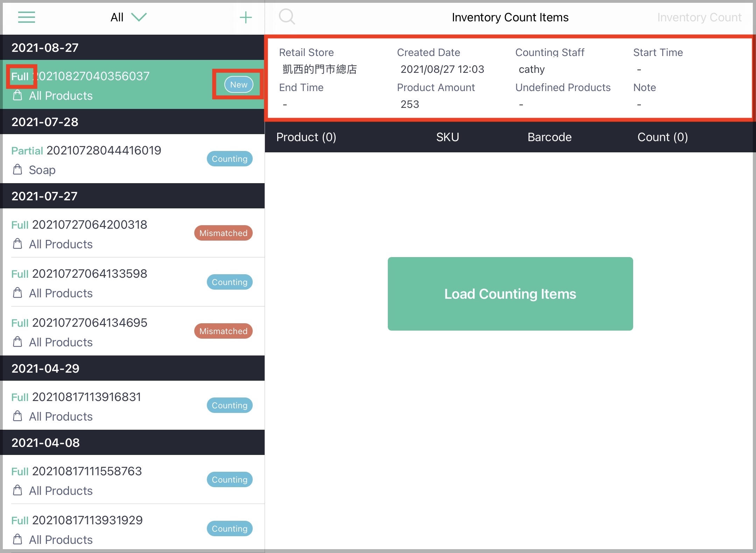Click the 2021-08-27 date header
The height and width of the screenshot is (553, 756).
(133, 47)
